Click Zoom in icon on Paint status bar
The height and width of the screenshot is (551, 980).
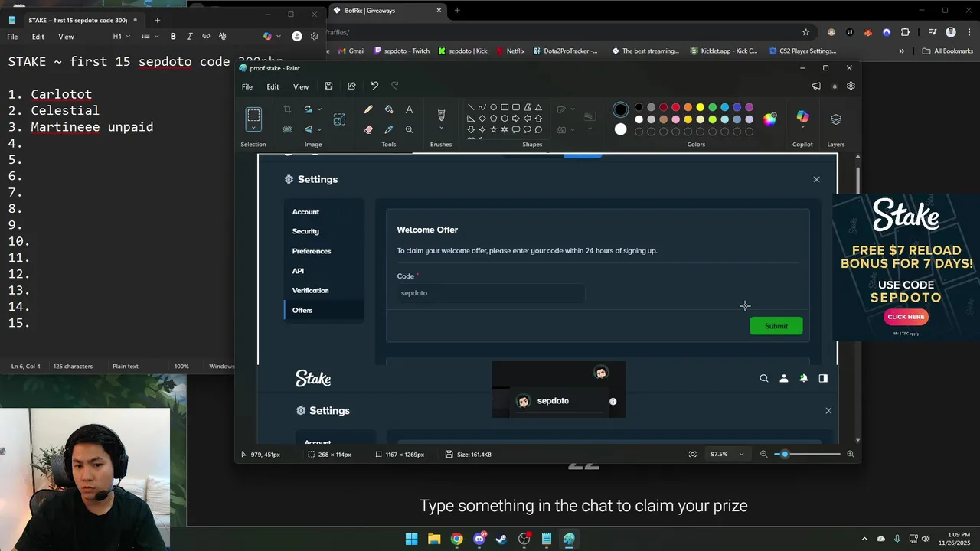[850, 455]
